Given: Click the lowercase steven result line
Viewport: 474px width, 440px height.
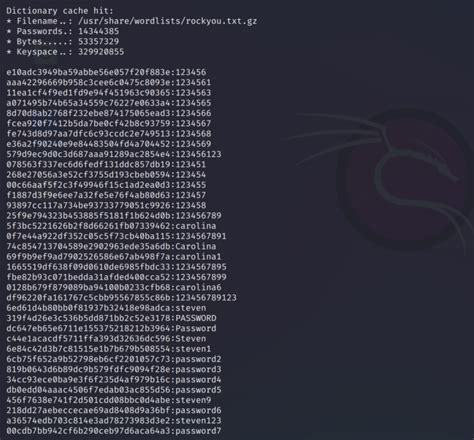Looking at the screenshot, I should 106,308.
